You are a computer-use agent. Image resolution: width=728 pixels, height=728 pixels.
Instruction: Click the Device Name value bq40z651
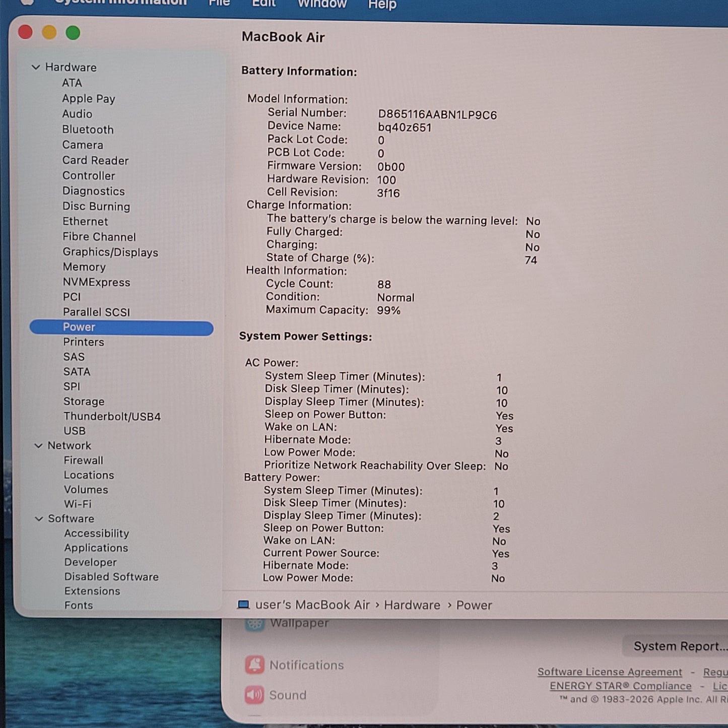pyautogui.click(x=405, y=127)
